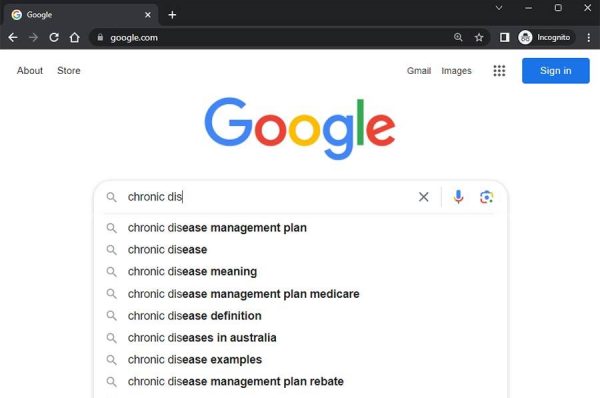Close the Google tab
This screenshot has width=600, height=398.
148,15
